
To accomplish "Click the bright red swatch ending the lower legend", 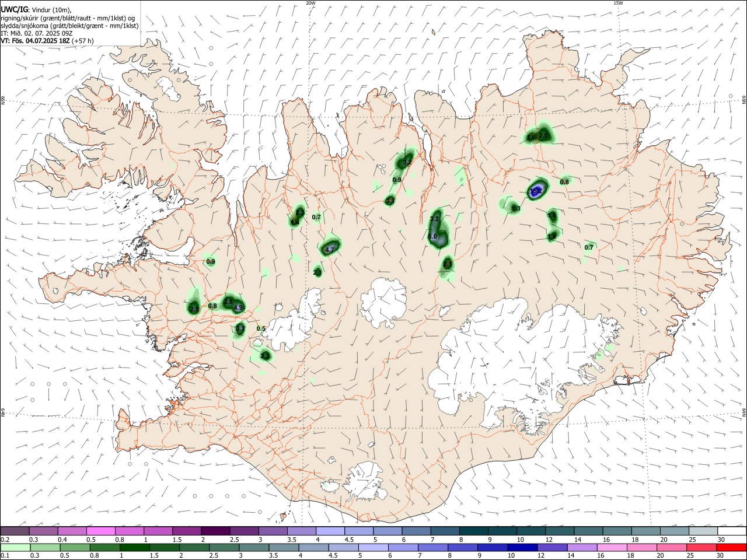I will coord(731,547).
